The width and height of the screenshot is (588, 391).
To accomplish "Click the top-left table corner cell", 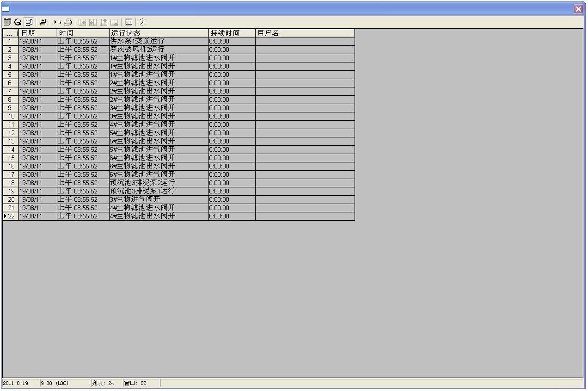I will click(x=11, y=33).
